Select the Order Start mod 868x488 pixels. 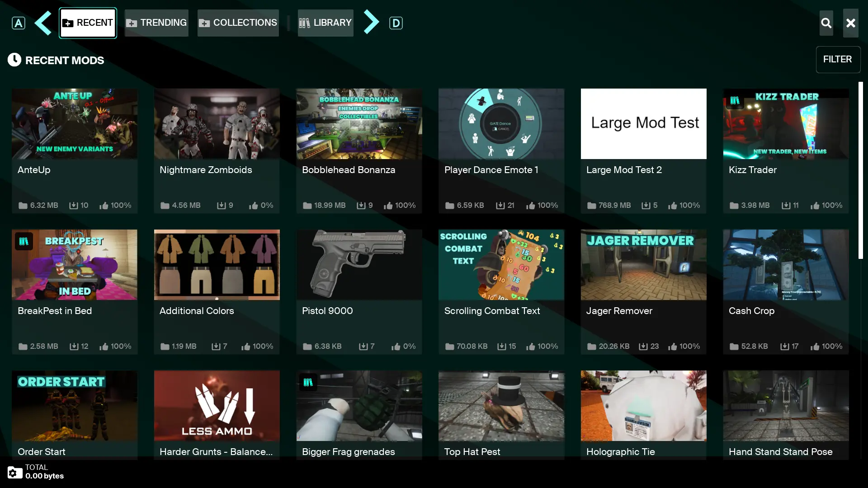[x=75, y=415]
